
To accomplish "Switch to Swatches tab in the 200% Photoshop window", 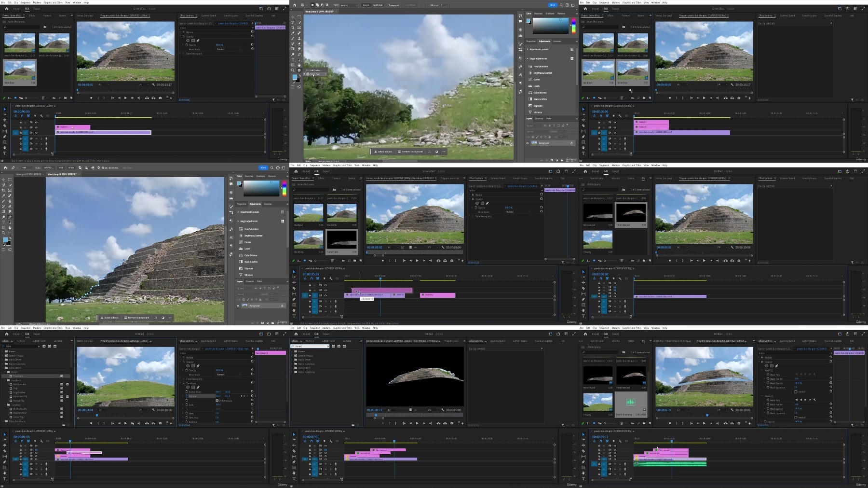I will click(x=538, y=14).
